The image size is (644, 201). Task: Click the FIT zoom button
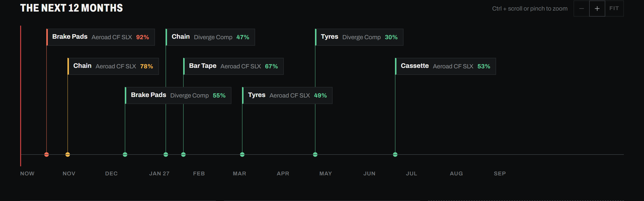point(614,9)
